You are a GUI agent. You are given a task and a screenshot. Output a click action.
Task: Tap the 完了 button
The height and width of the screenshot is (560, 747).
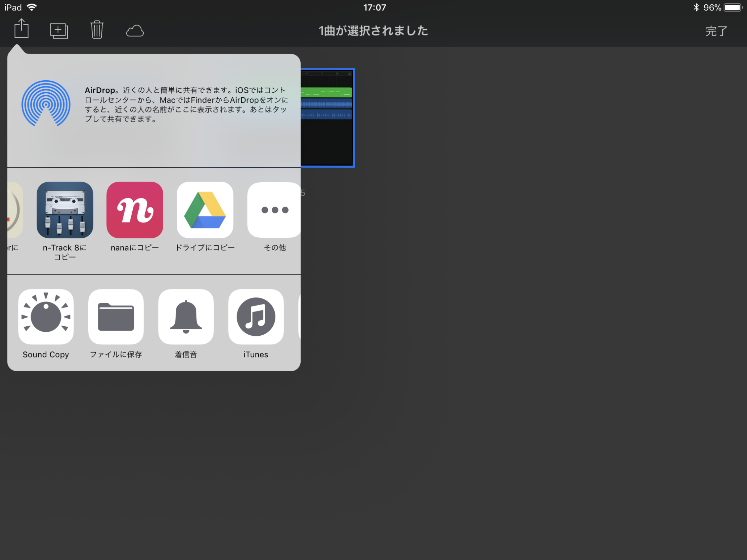click(716, 31)
